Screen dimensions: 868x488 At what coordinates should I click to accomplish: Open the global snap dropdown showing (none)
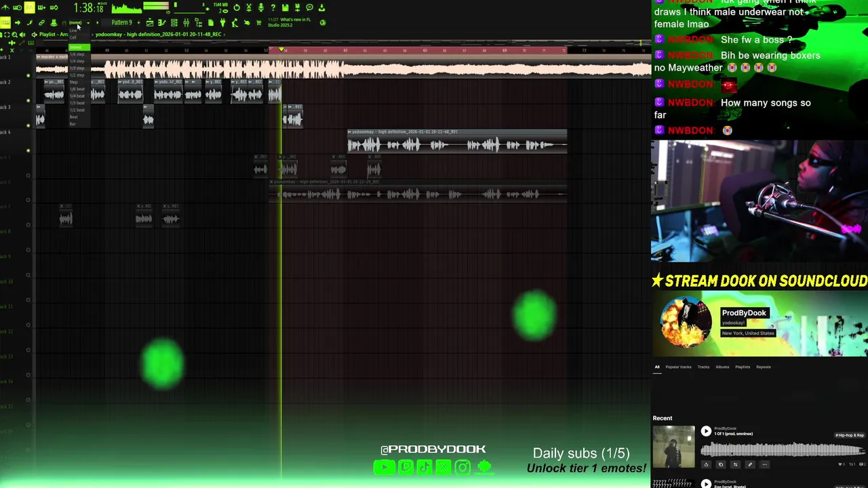tap(79, 22)
